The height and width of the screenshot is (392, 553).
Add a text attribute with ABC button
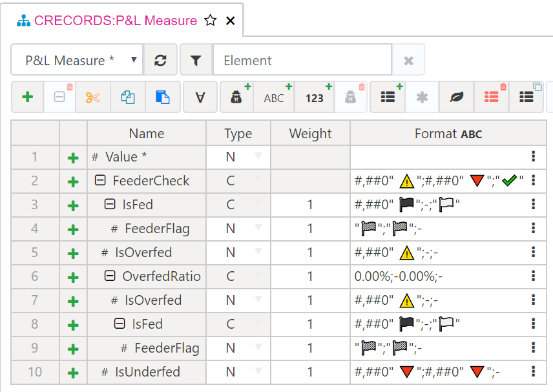click(x=275, y=98)
